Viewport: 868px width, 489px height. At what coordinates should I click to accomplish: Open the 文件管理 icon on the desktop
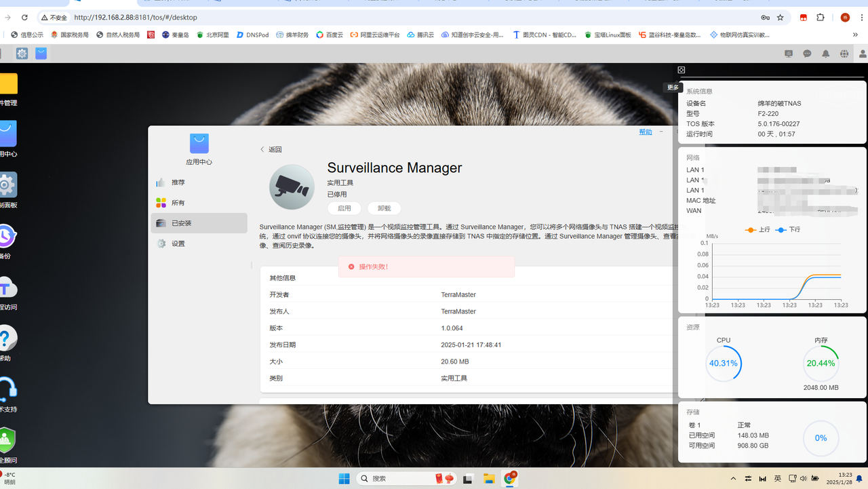[8, 83]
